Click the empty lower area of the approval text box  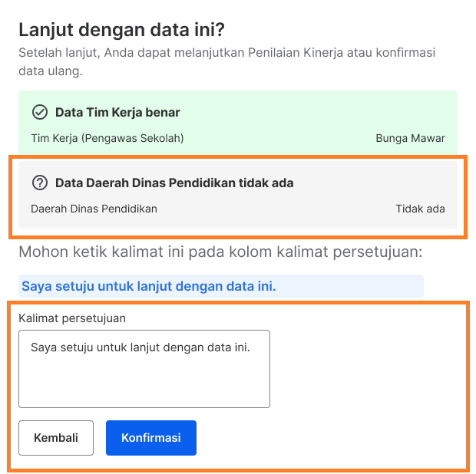tap(144, 383)
